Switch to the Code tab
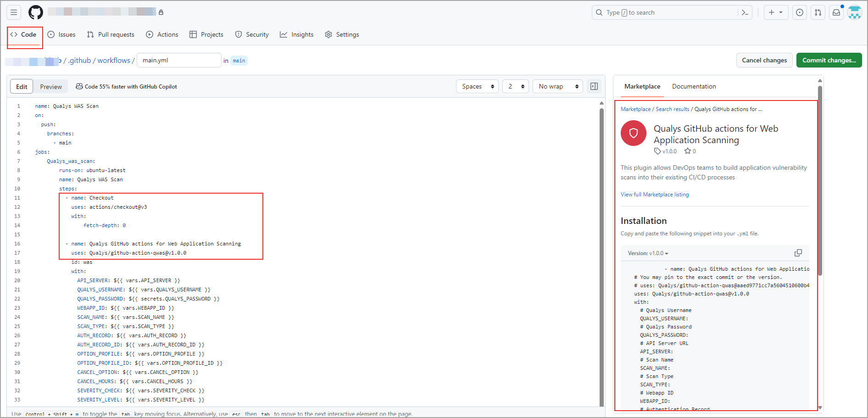Image resolution: width=868 pixels, height=418 pixels. 23,34
